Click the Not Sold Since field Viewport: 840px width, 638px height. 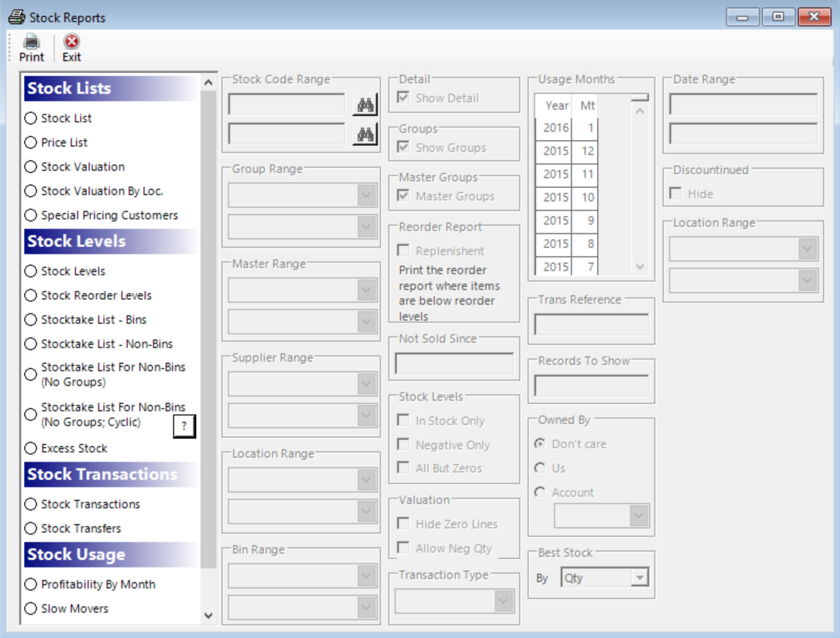pyautogui.click(x=454, y=364)
